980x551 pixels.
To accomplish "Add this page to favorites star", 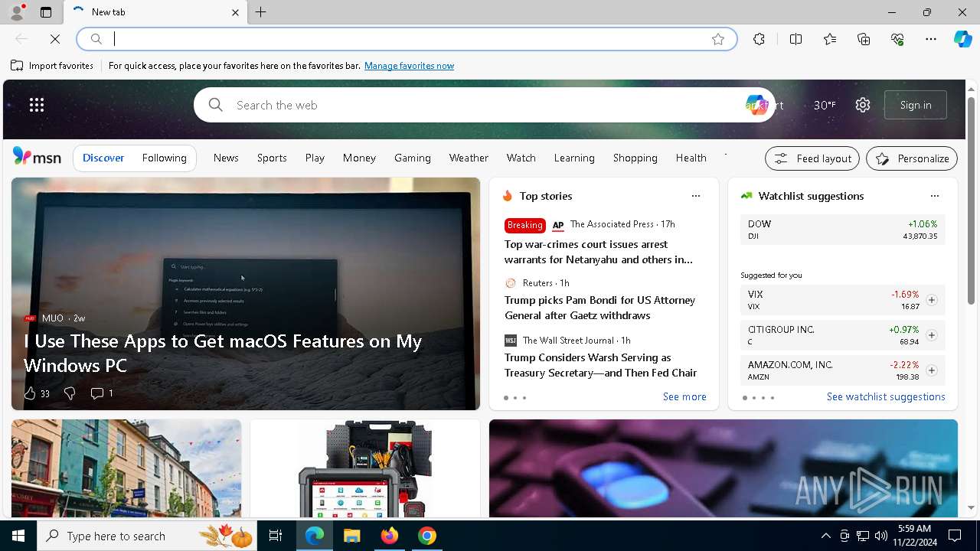I will (718, 39).
